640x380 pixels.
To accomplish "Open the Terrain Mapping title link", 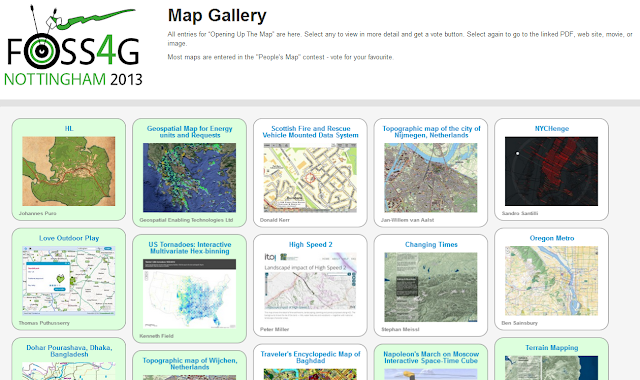I will (552, 347).
